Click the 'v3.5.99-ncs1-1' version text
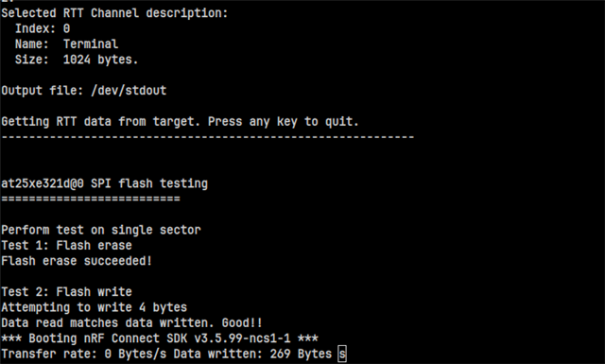 (242, 338)
